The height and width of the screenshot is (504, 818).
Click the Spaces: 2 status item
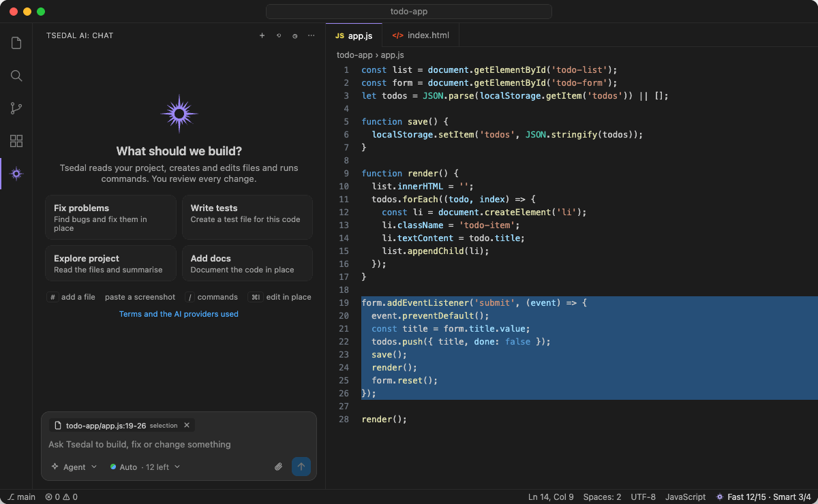(x=602, y=497)
